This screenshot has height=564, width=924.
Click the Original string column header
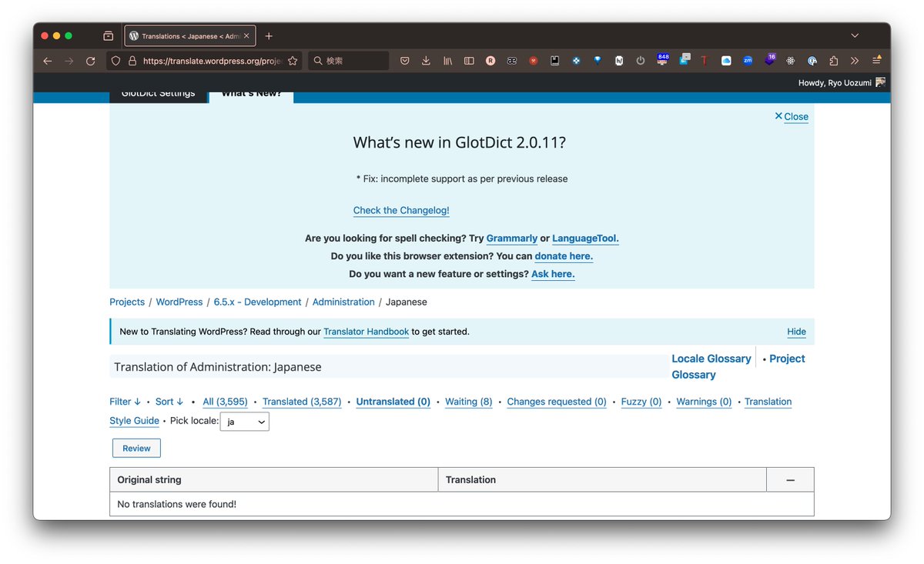274,479
